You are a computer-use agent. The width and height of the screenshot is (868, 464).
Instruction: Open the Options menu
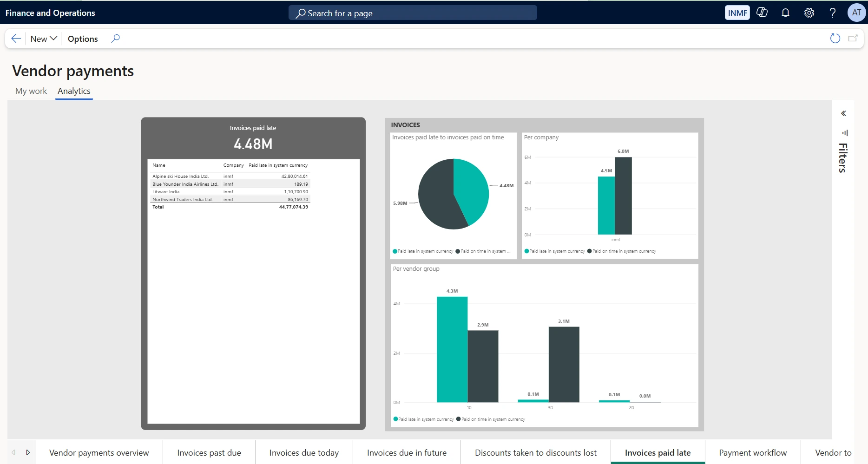point(83,39)
